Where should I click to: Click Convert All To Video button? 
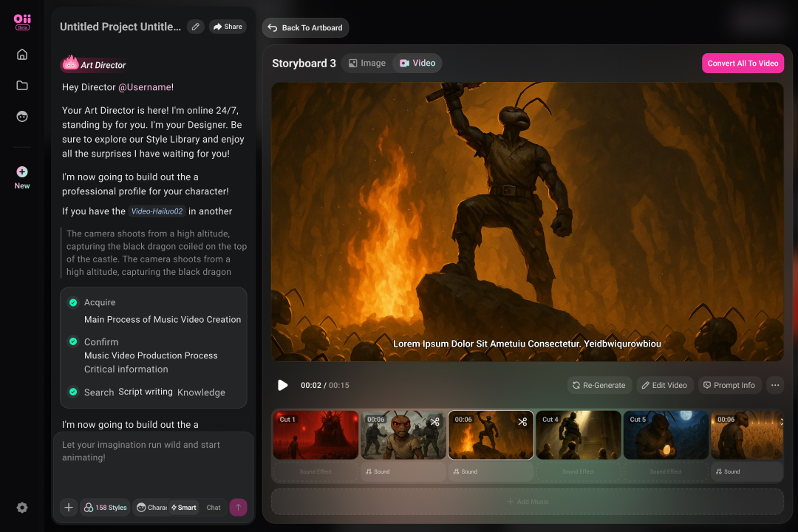click(743, 64)
